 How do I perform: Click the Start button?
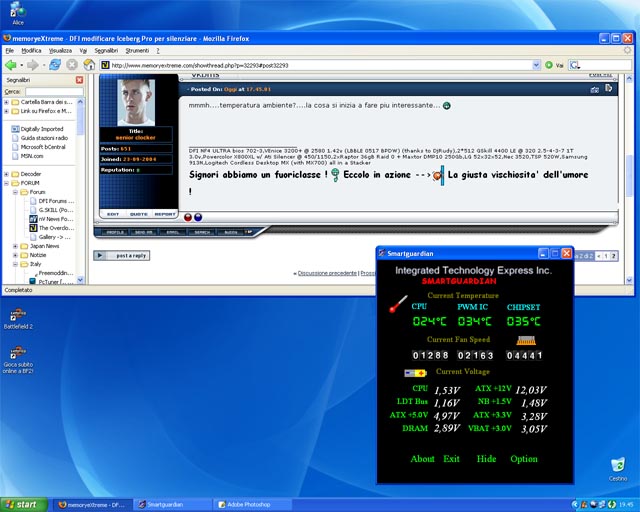[23, 505]
